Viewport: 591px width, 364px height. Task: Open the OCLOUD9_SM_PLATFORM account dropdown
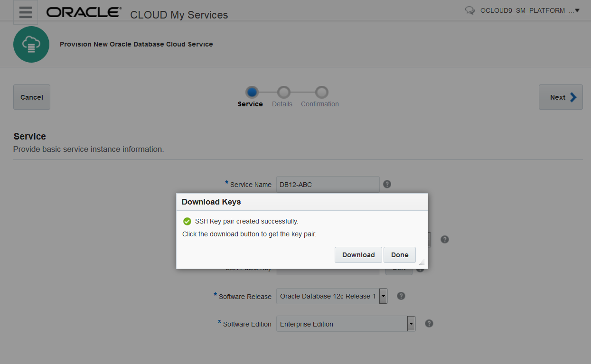528,9
